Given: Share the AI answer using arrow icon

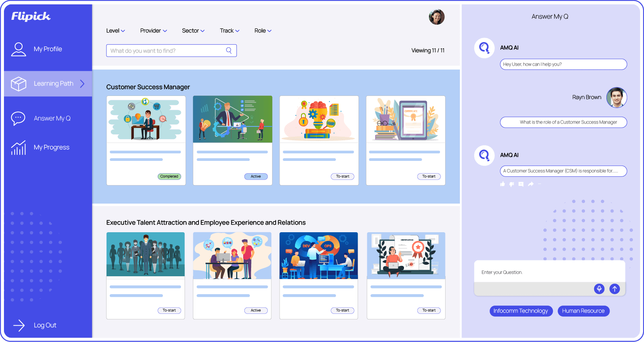Looking at the screenshot, I should pos(530,184).
